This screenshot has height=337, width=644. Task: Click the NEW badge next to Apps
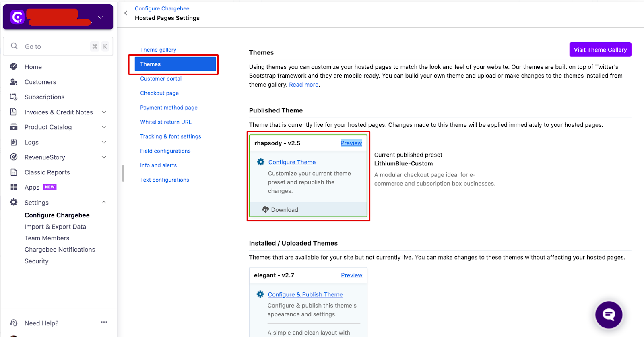pos(50,187)
